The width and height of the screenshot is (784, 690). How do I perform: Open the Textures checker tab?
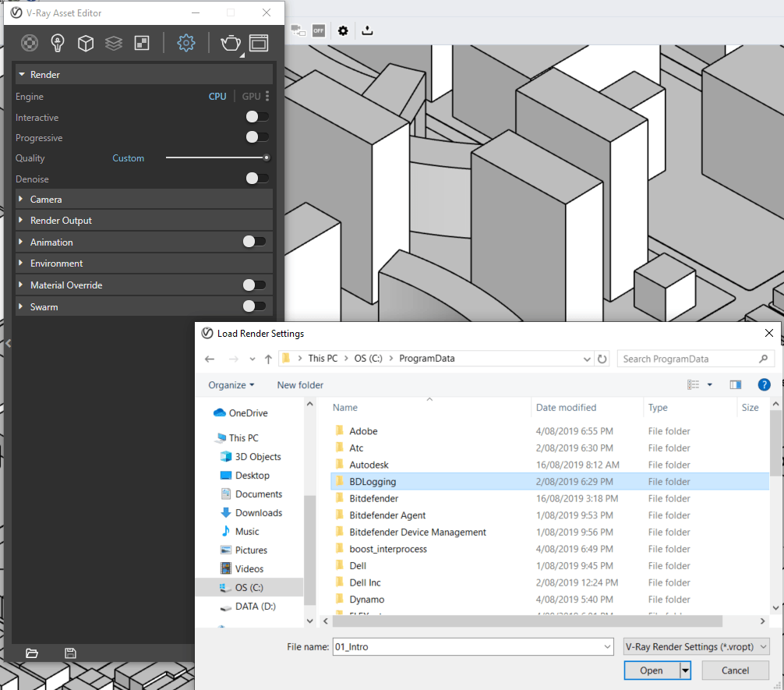pyautogui.click(x=142, y=43)
